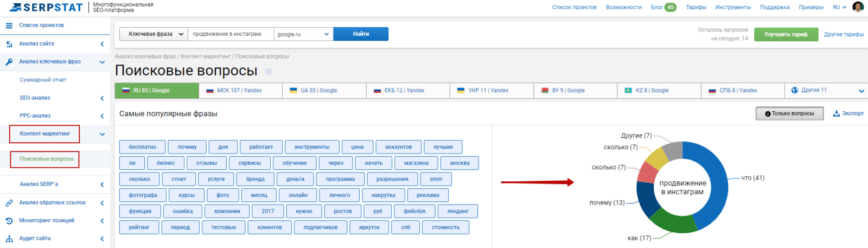Open Поддержка in the top navigation
Image resolution: width=868 pixels, height=248 pixels.
pos(775,7)
